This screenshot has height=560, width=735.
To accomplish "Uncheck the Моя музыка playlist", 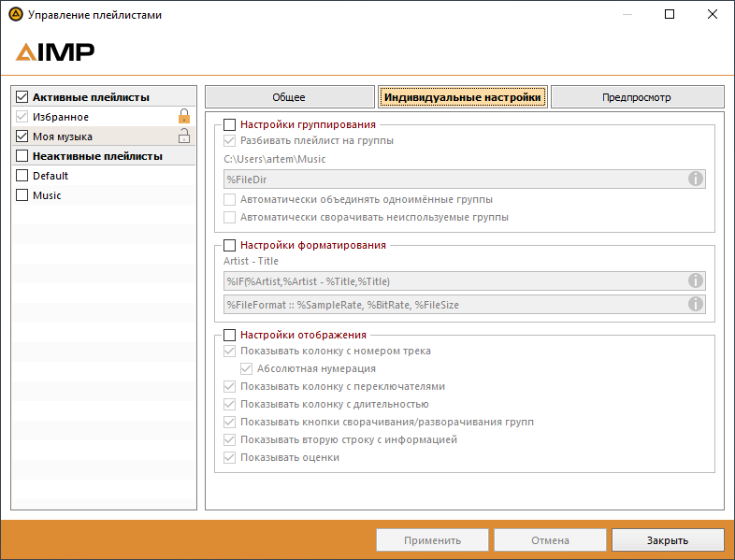I will [x=22, y=136].
